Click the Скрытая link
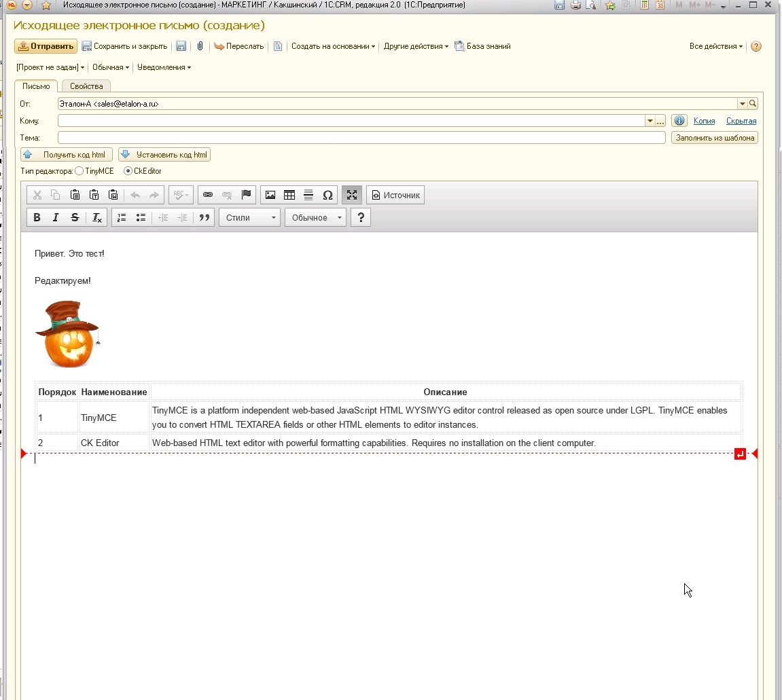 741,121
